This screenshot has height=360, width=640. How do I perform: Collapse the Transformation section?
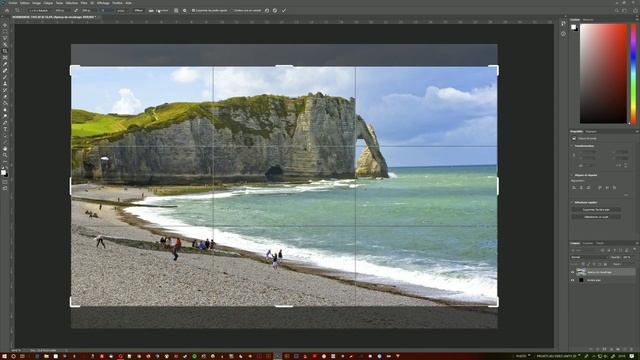pos(572,146)
